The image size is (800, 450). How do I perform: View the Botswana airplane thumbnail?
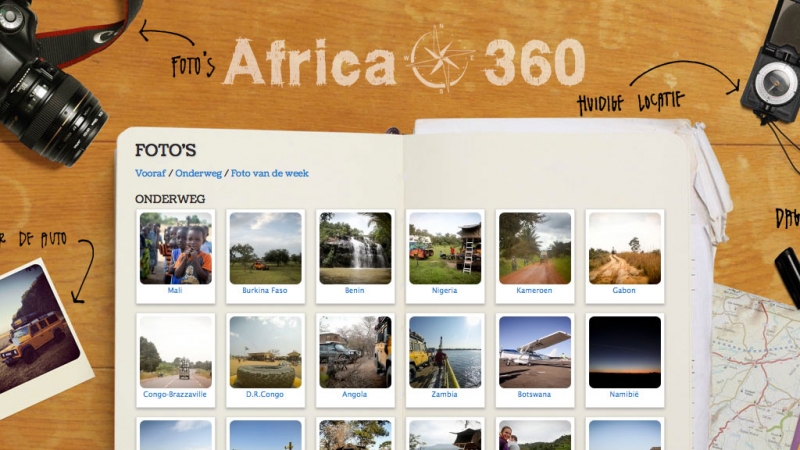(x=535, y=352)
